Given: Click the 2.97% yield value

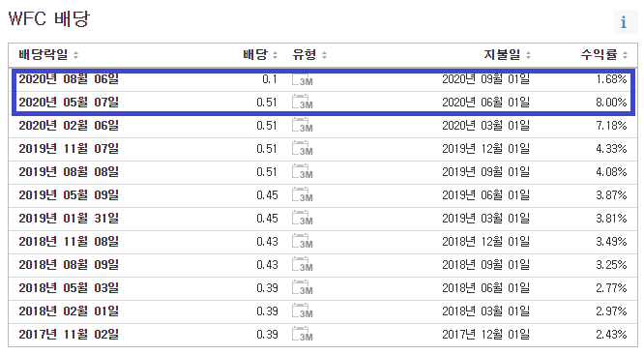Looking at the screenshot, I should point(611,311).
